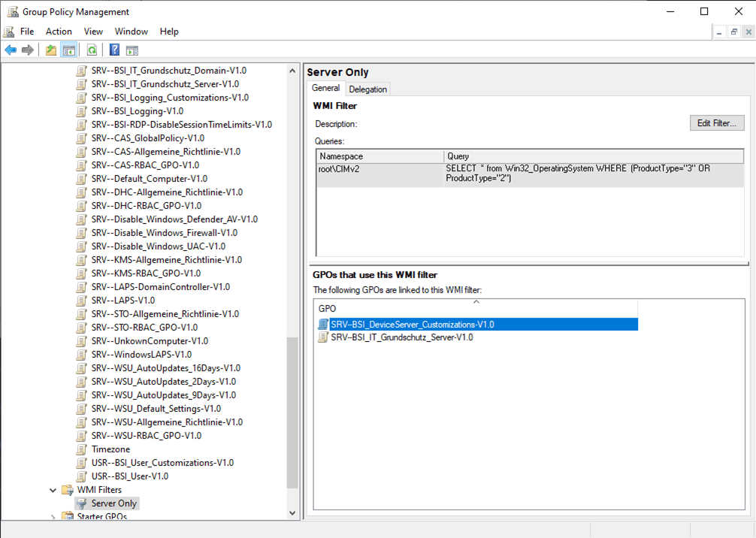Select SRV--BSI_IT_Grundschutz_Domain-V1.0 in the tree
The height and width of the screenshot is (538, 756).
click(169, 71)
